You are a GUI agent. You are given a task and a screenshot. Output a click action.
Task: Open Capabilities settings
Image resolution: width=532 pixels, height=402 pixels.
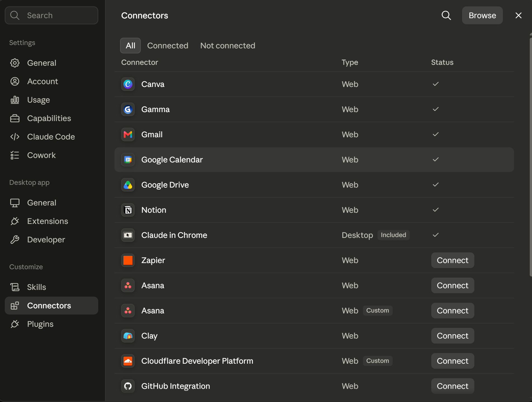(x=51, y=118)
